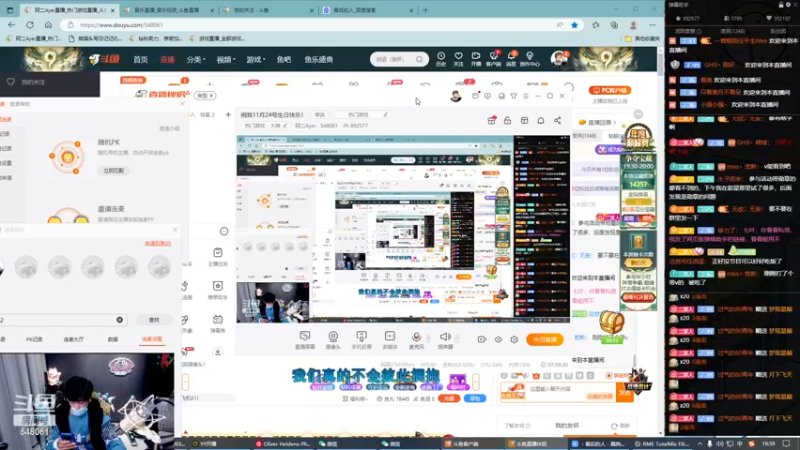This screenshot has width=800, height=450.
Task: Open 直播 in Douyu nav bar
Action: [167, 60]
